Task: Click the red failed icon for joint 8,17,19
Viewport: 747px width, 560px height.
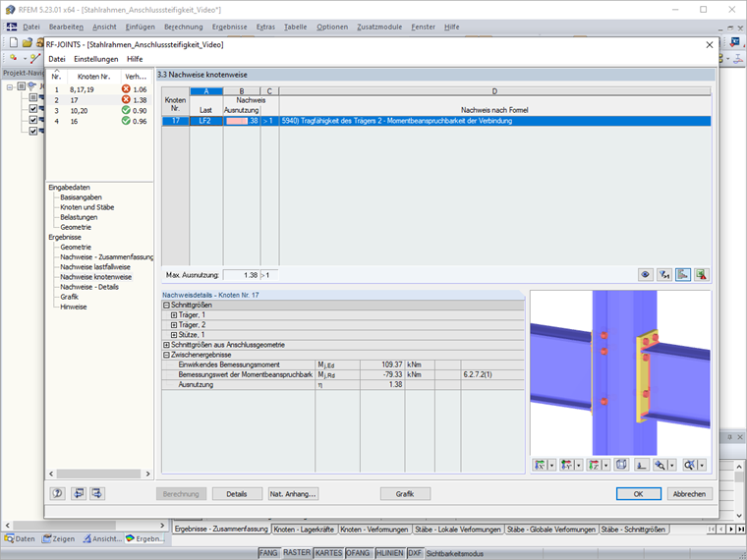Action: [x=126, y=89]
